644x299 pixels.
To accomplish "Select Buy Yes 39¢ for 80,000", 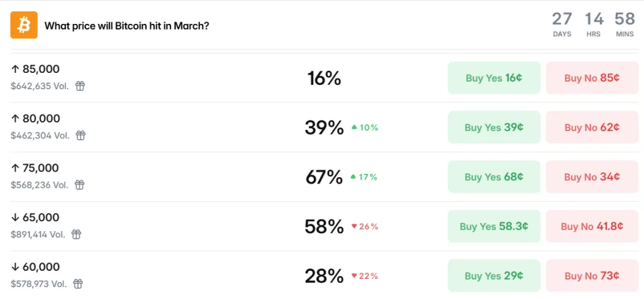I will [x=494, y=128].
